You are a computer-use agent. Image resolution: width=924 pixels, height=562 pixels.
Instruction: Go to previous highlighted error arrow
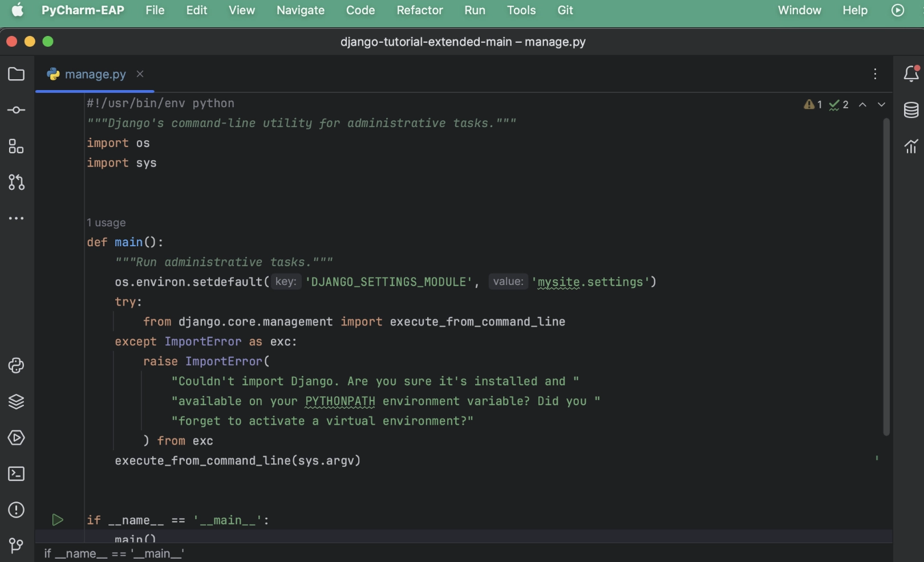pyautogui.click(x=863, y=104)
